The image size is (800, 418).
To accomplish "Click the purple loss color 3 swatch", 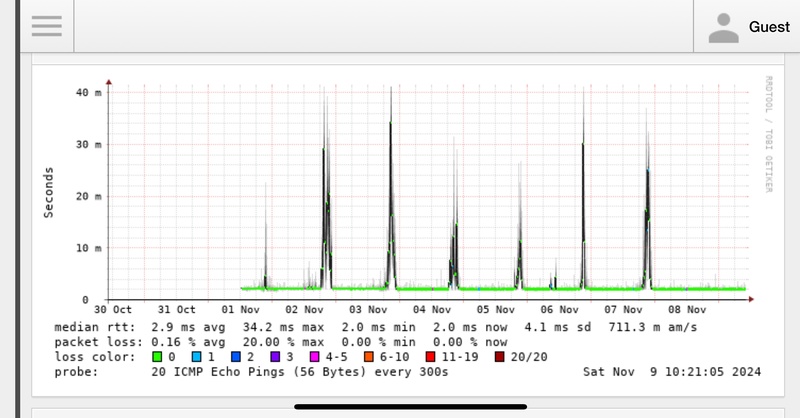I will pyautogui.click(x=275, y=357).
